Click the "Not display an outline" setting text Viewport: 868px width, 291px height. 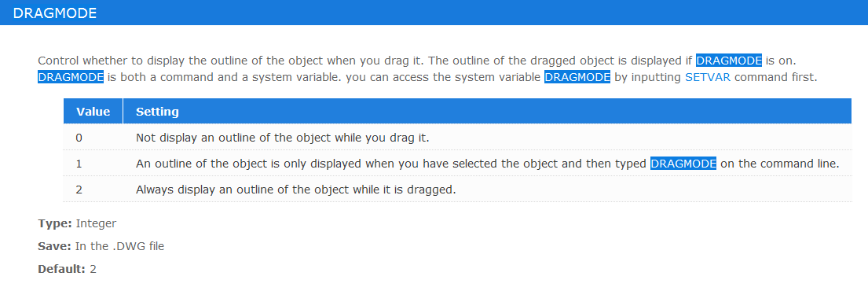pyautogui.click(x=282, y=138)
